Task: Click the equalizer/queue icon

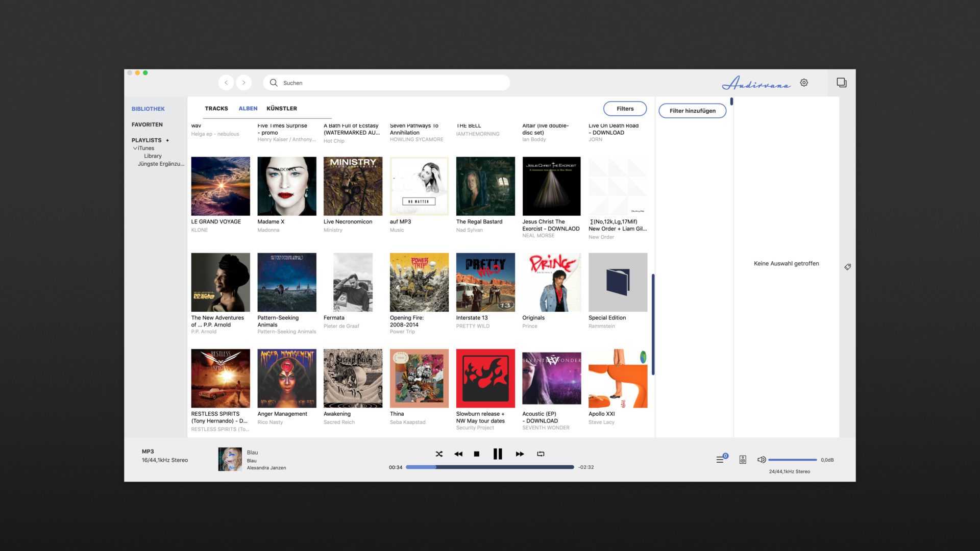Action: click(x=720, y=460)
